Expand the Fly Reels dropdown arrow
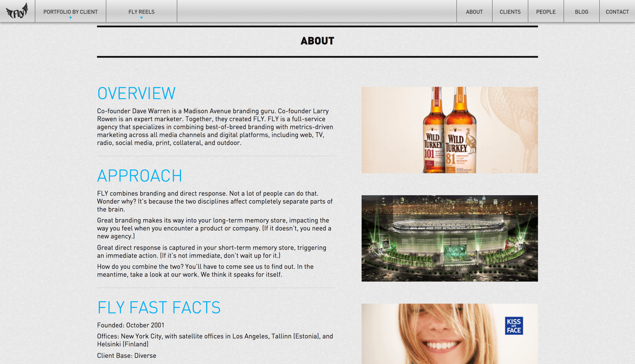 coord(141,18)
